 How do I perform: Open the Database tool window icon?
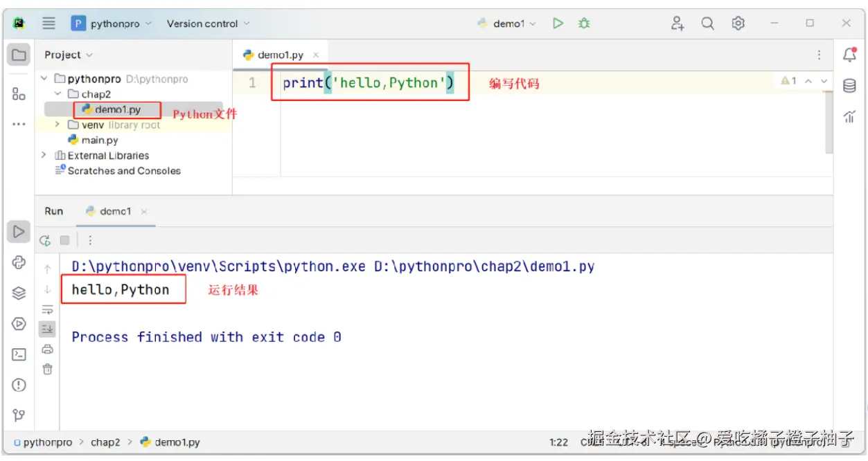click(849, 86)
